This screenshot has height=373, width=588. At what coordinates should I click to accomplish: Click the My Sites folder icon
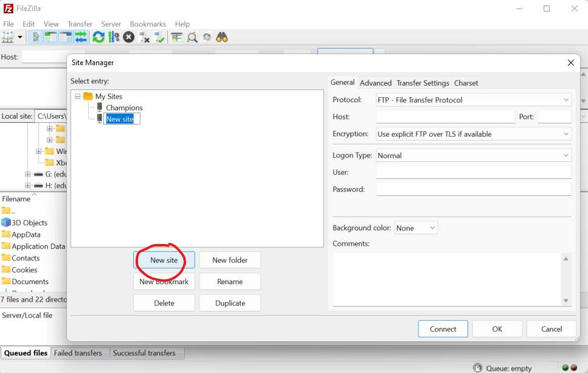[x=88, y=96]
